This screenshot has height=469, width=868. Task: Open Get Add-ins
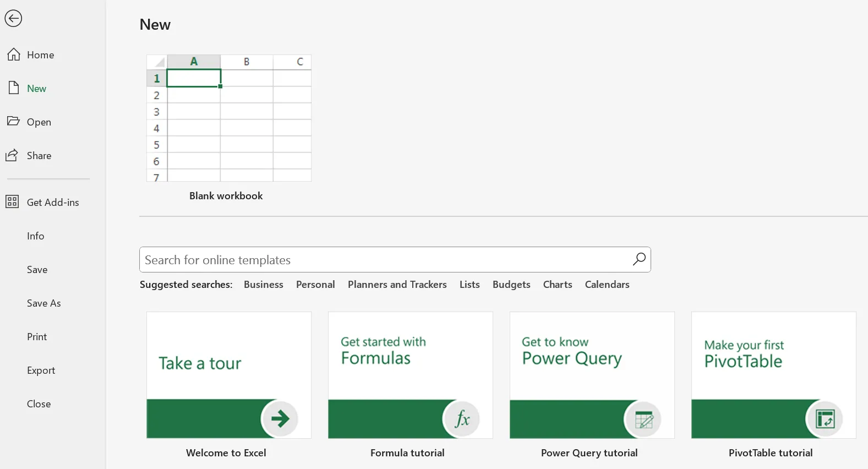(x=53, y=203)
